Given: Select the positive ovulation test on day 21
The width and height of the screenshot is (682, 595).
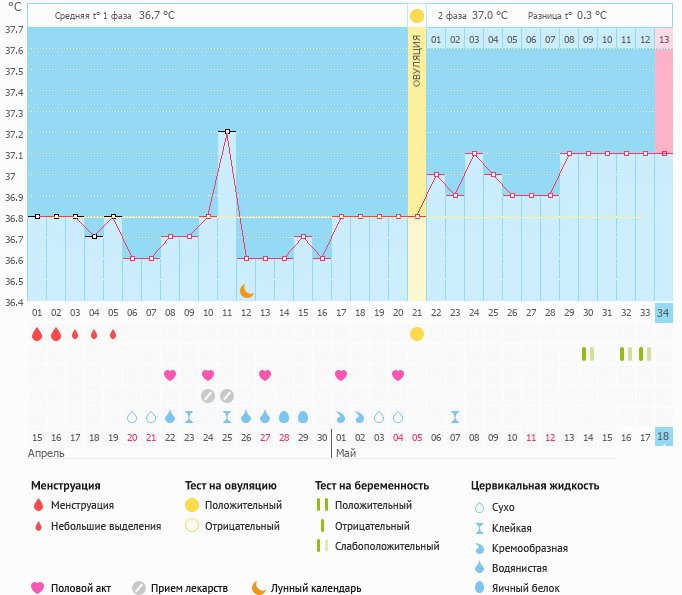Looking at the screenshot, I should tap(416, 333).
